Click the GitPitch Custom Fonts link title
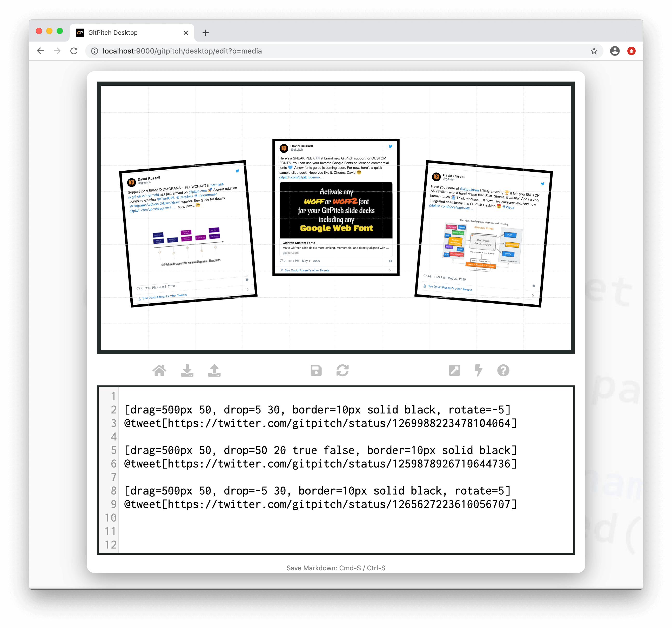Image resolution: width=672 pixels, height=628 pixels. point(298,243)
